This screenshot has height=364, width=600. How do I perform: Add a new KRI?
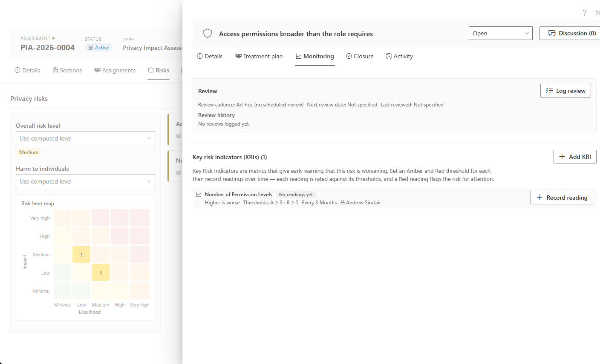(575, 157)
